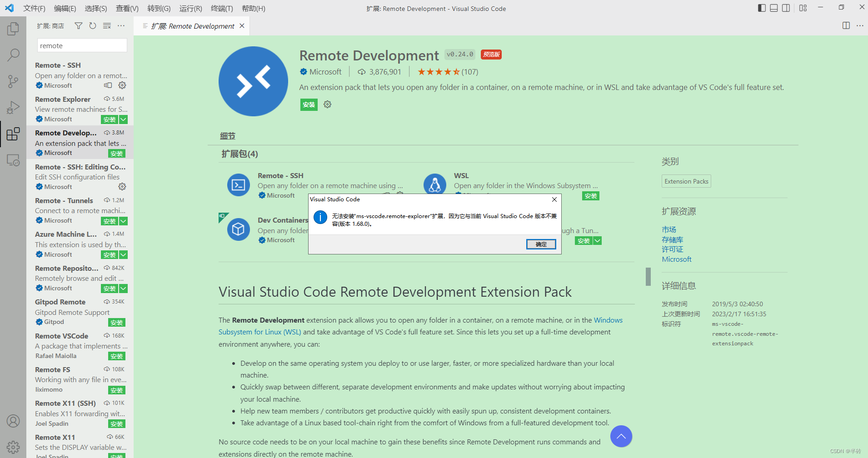Open Remote Explorer icon in activity bar

coord(13,160)
